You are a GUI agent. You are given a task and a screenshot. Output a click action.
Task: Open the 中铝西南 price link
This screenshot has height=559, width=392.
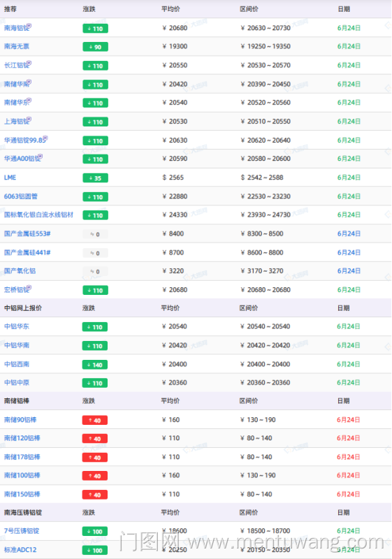tap(16, 364)
